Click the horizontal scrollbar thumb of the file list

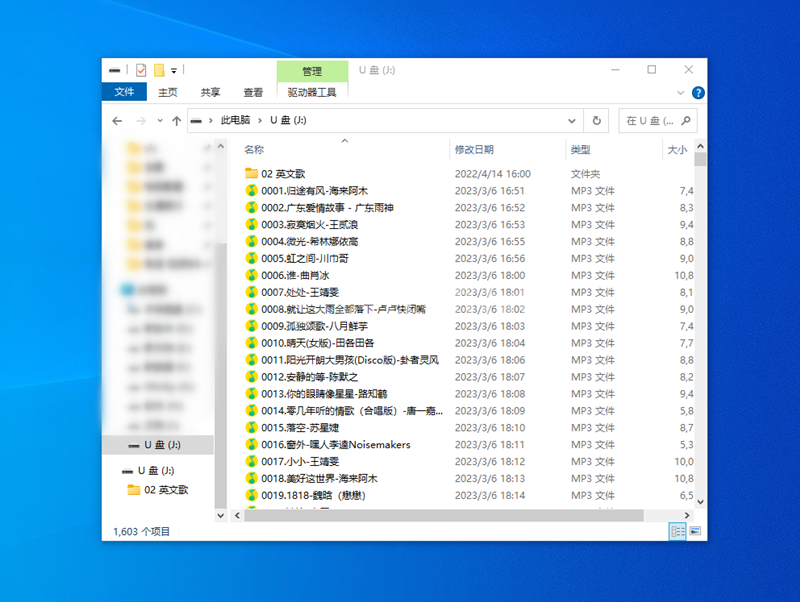(x=444, y=515)
